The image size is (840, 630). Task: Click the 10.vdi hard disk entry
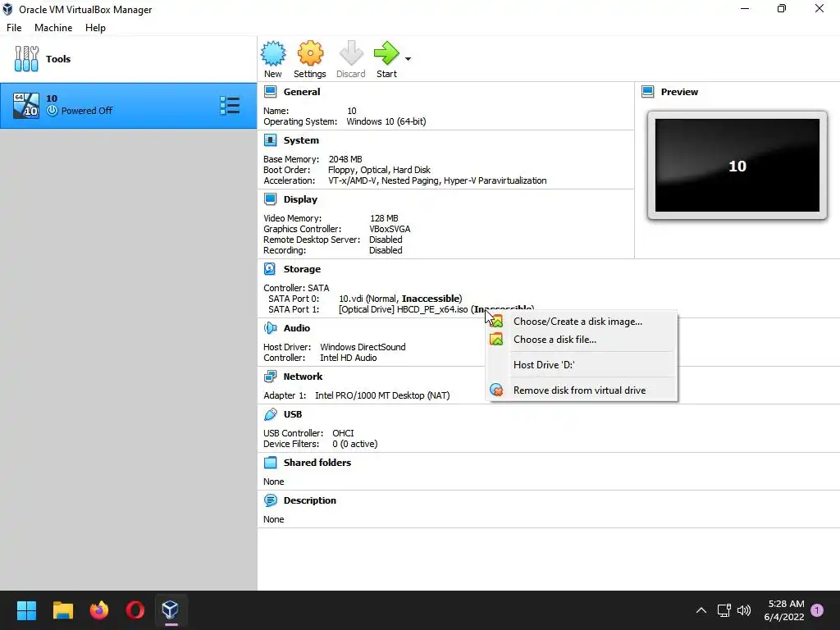(400, 299)
